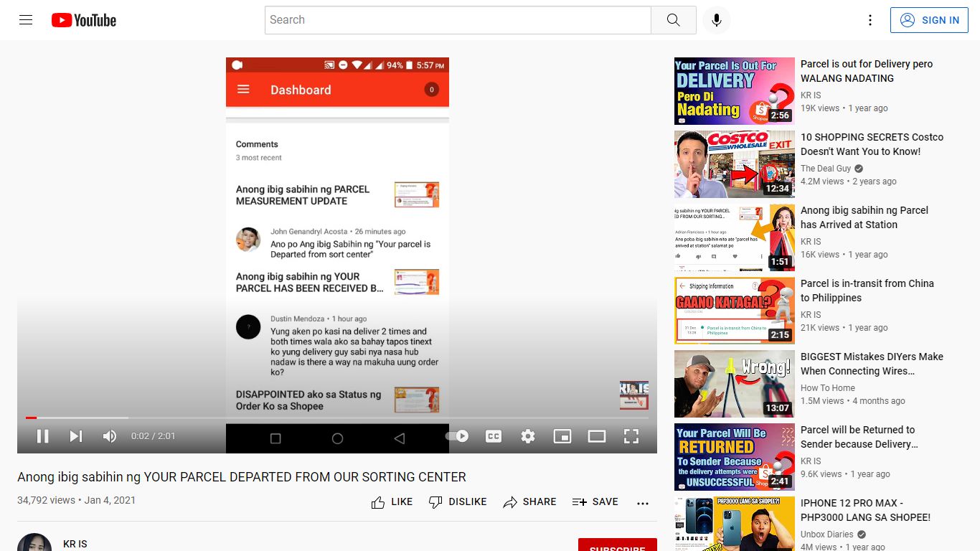Click the '34,792 views' text
Screen dimensions: 980x551
coord(46,500)
